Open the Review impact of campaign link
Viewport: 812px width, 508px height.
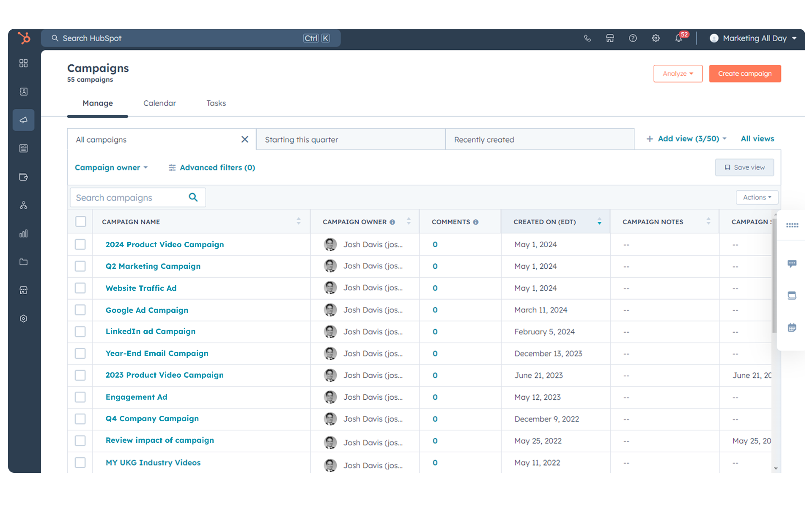pos(160,440)
